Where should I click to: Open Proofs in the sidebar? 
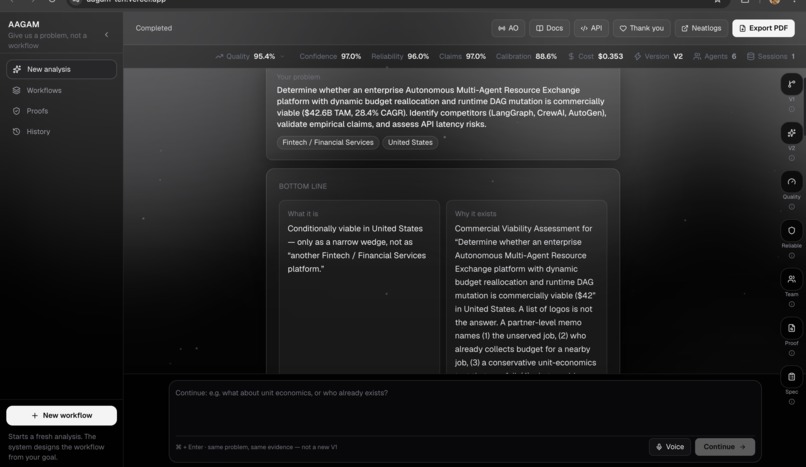(x=61, y=111)
